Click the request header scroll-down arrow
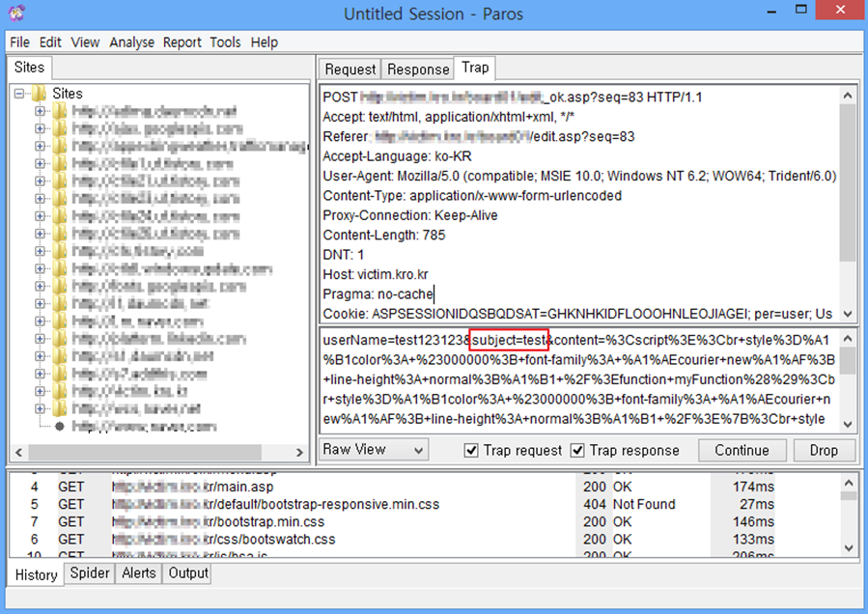Viewport: 868px width, 614px height. [x=848, y=314]
